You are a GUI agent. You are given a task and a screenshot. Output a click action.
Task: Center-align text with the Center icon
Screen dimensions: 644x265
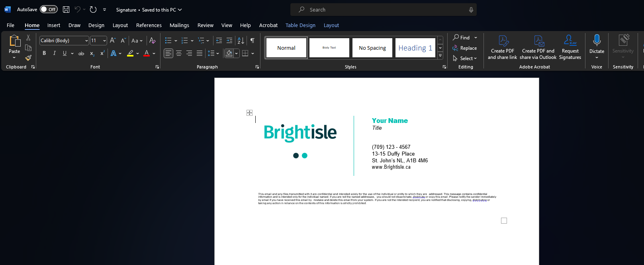coord(179,53)
